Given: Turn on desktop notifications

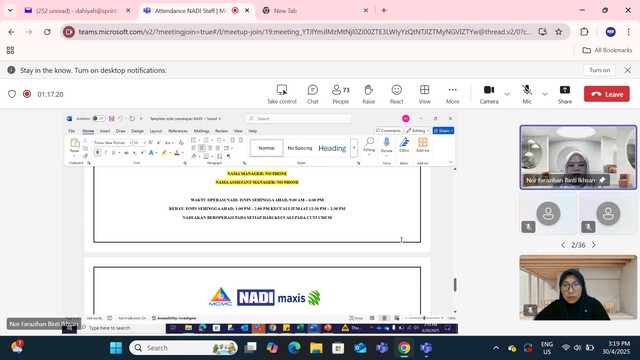Looking at the screenshot, I should [x=599, y=70].
